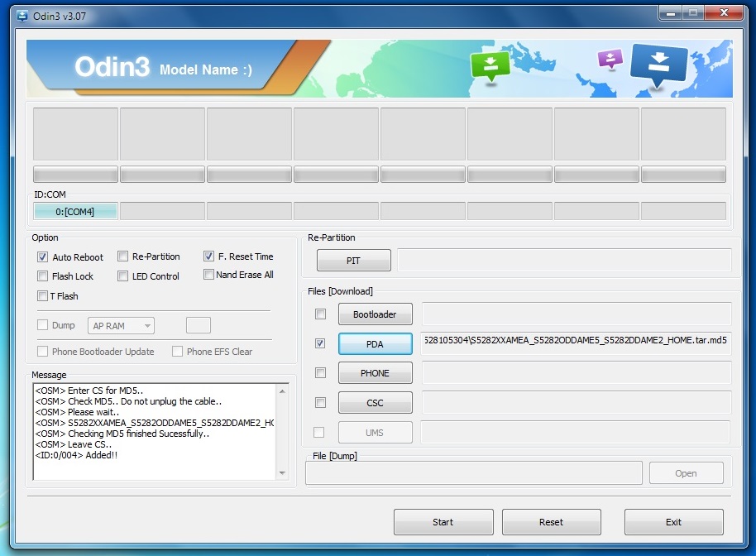Click the CSC file button

(x=375, y=402)
